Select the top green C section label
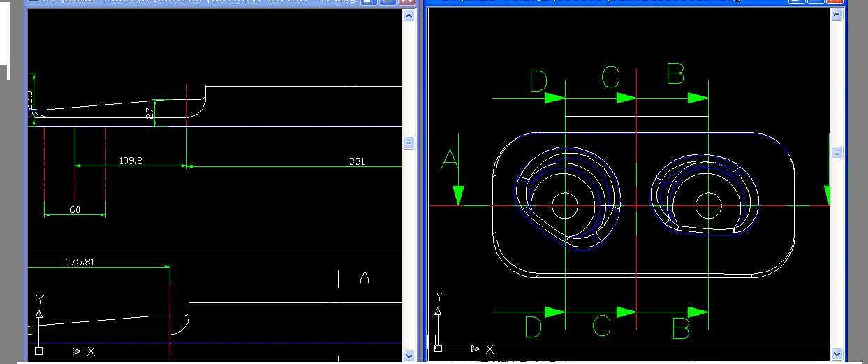This screenshot has width=868, height=364. tap(610, 77)
